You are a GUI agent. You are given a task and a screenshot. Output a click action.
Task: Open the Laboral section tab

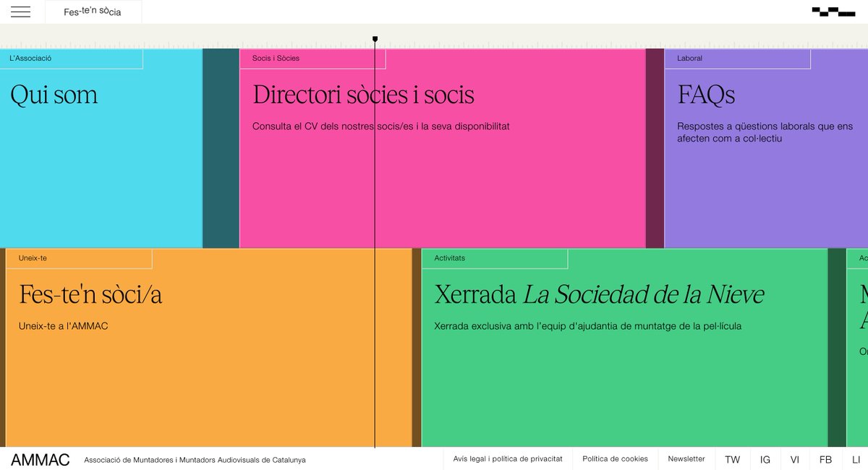coord(737,59)
